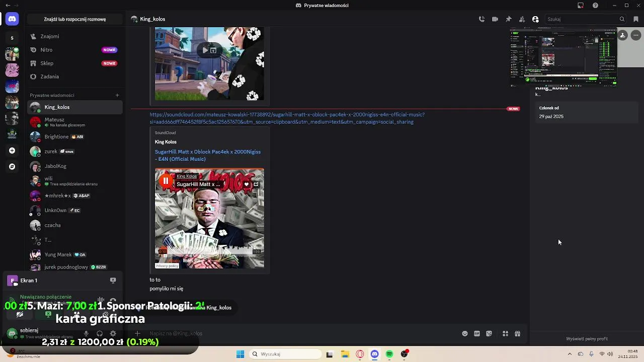Open the czacha direct message

(x=75, y=225)
